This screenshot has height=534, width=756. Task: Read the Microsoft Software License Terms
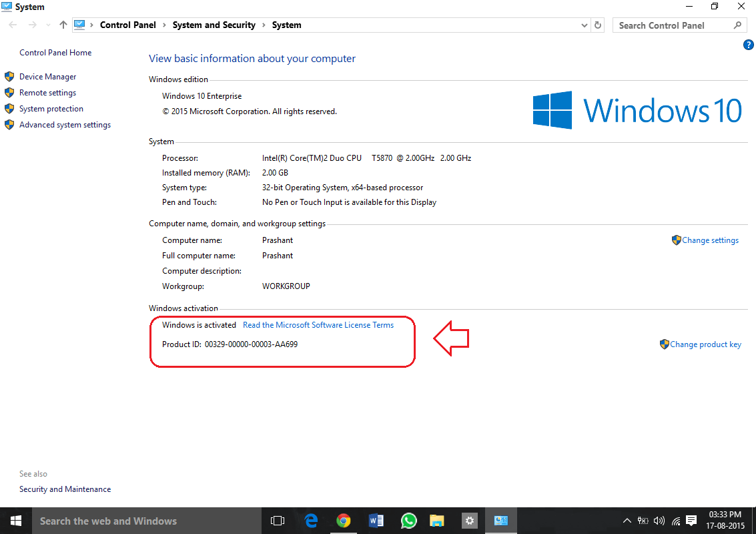[x=318, y=325]
